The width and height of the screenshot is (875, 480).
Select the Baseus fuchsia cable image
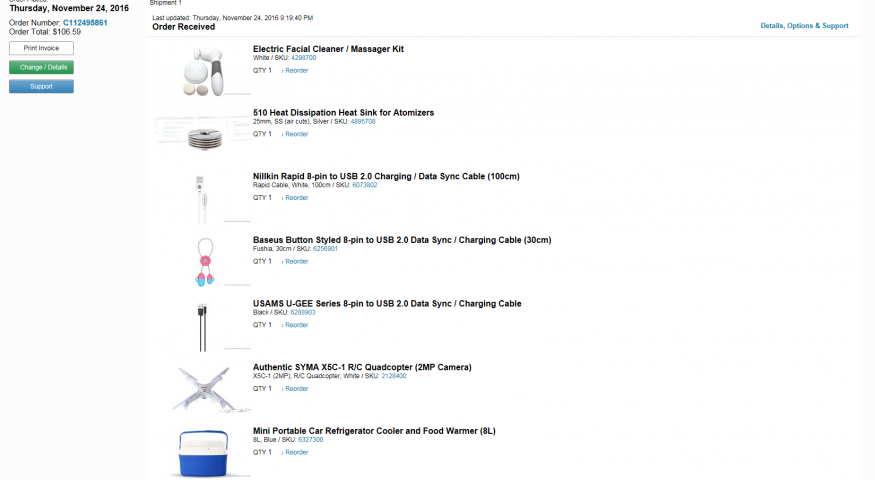(x=204, y=260)
